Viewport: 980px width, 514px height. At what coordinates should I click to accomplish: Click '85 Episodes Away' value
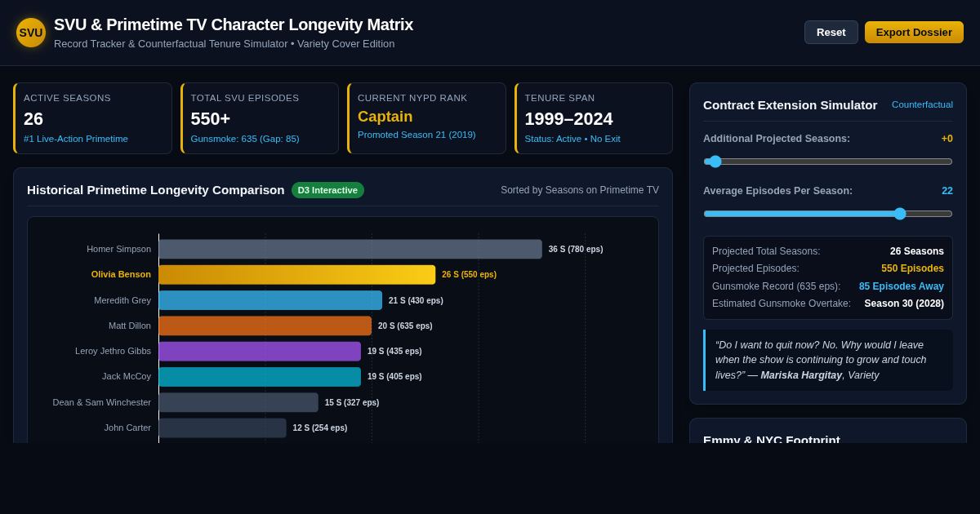point(902,286)
